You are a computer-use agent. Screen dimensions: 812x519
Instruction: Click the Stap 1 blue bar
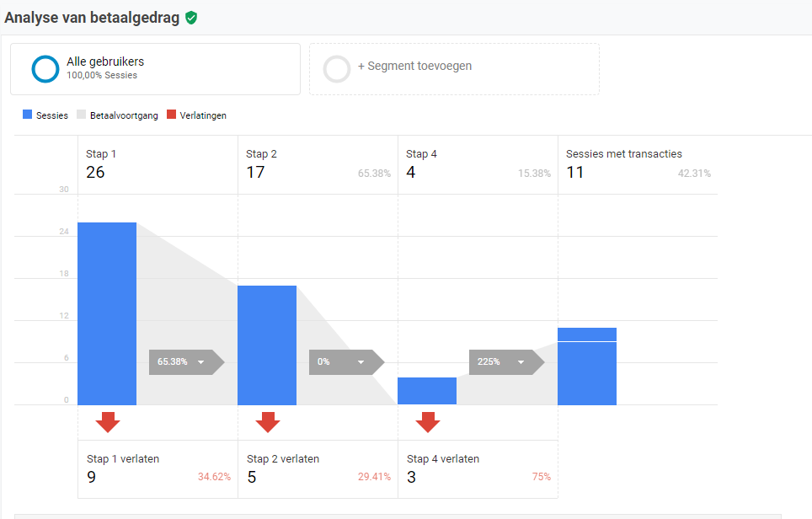point(107,314)
